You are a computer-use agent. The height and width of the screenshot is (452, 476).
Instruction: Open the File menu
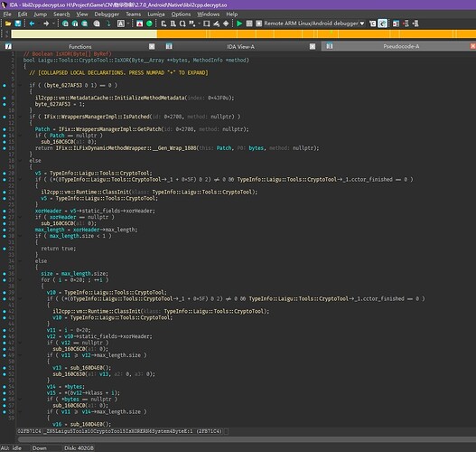click(7, 14)
